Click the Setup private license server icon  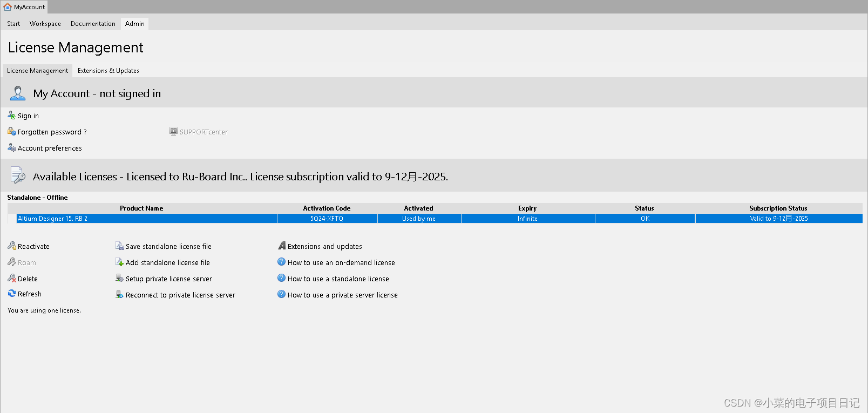click(119, 279)
